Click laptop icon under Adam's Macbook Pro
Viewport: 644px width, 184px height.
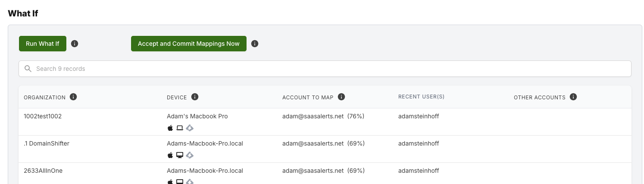coord(180,128)
